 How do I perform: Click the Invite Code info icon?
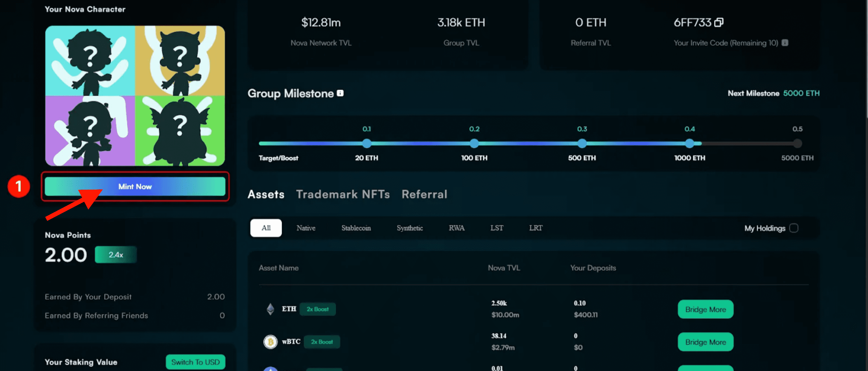(x=785, y=43)
